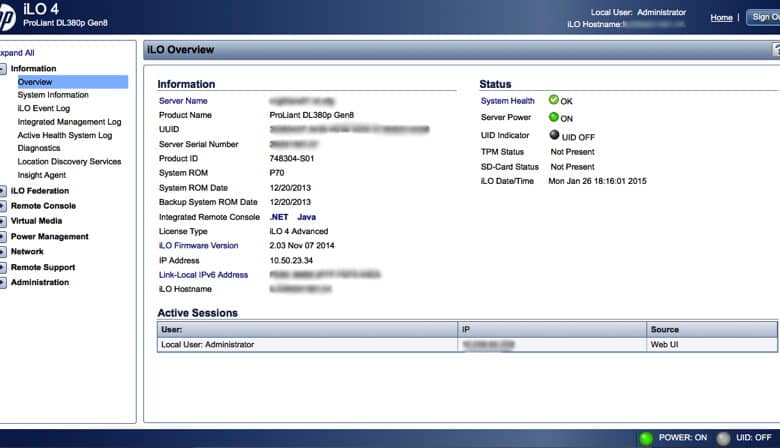Click the green POWER: ON footer icon

[646, 438]
